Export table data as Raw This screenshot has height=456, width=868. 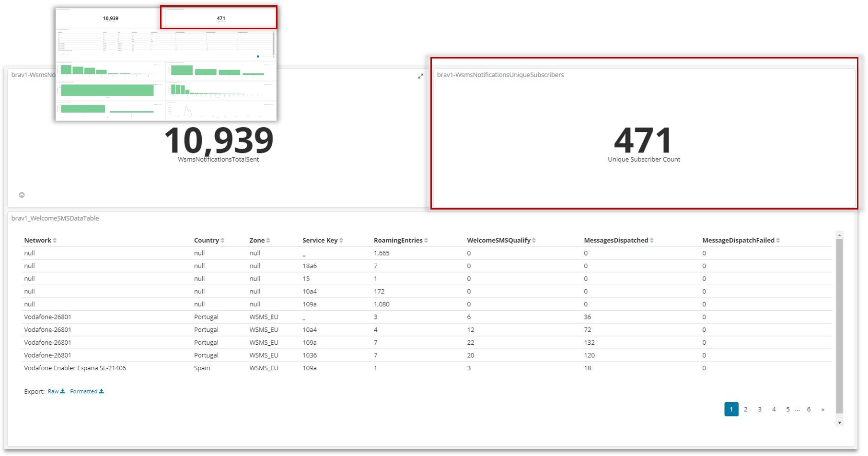[57, 392]
